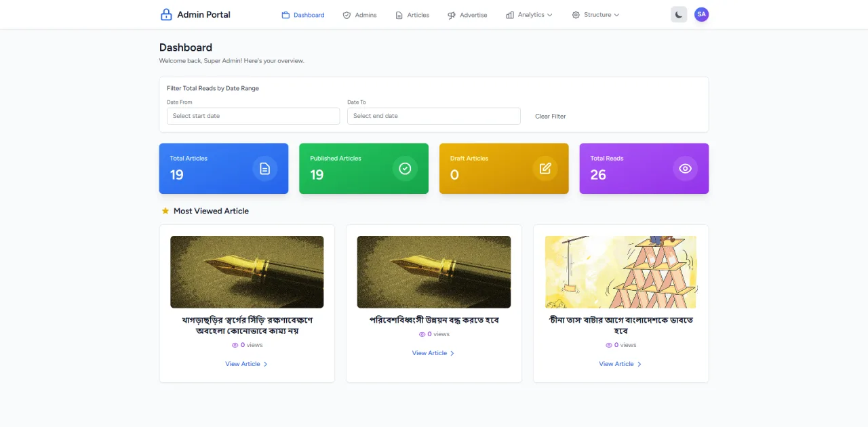Screen dimensions: 868x427
Task: Click View Article under চীনা তাস article
Action: 620,364
